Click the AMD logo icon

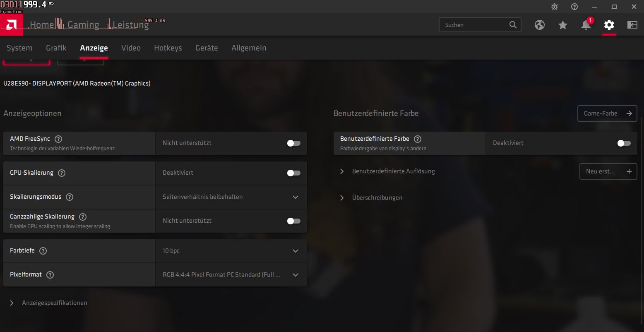(x=11, y=25)
